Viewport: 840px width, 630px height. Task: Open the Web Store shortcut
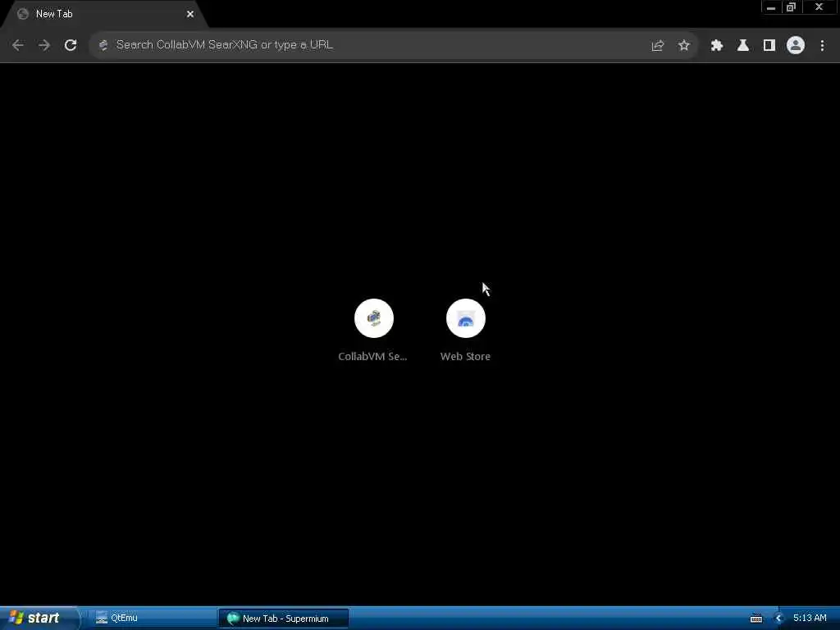(466, 331)
